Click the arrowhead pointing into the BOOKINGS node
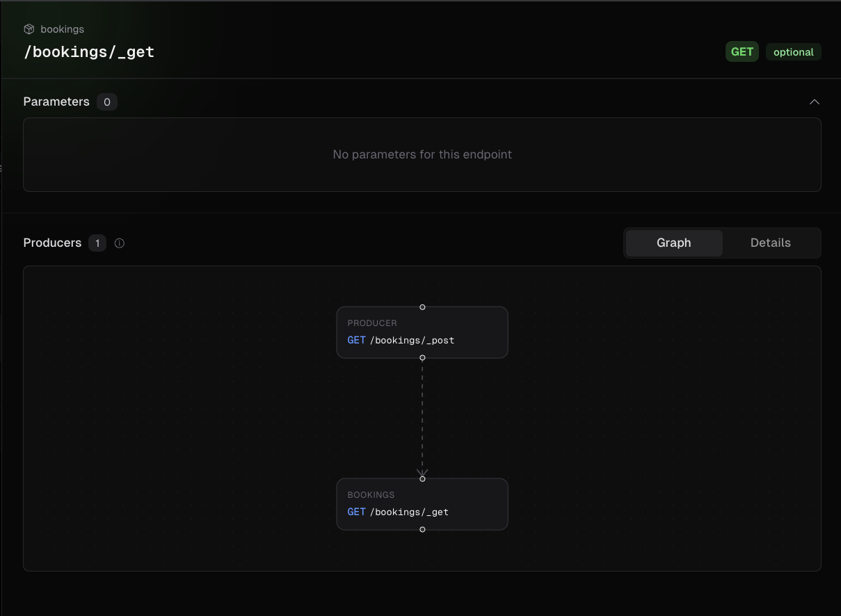 coord(422,472)
